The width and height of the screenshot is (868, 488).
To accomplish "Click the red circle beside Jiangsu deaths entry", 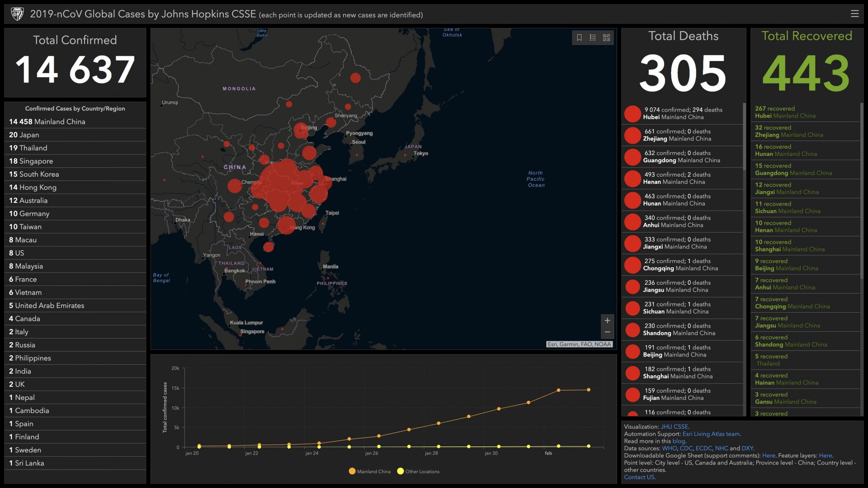I will 632,286.
